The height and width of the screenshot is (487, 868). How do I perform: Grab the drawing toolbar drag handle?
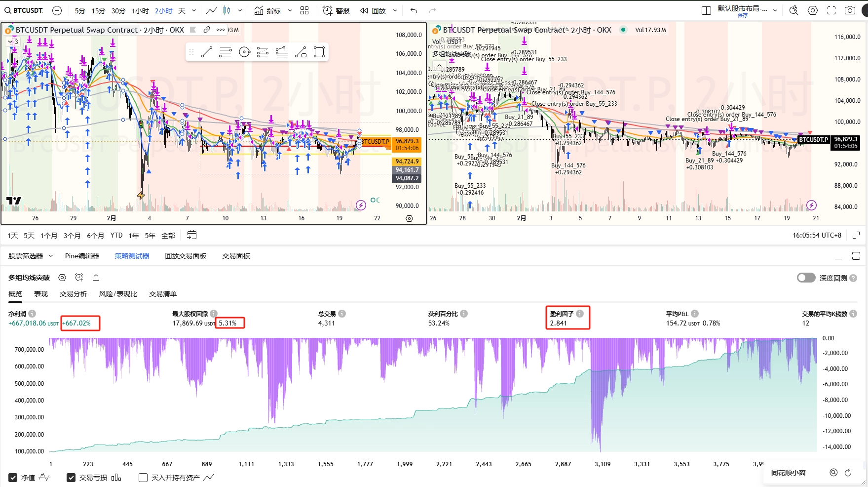pos(191,52)
